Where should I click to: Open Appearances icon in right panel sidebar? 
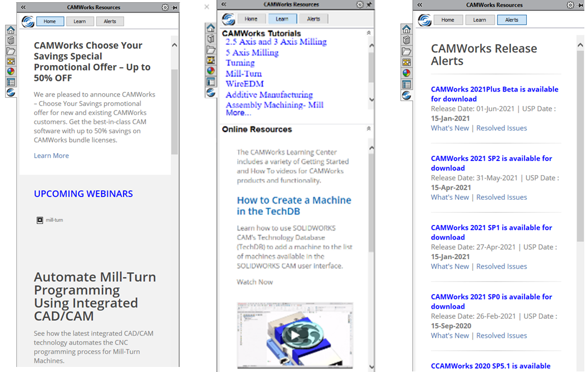[407, 73]
